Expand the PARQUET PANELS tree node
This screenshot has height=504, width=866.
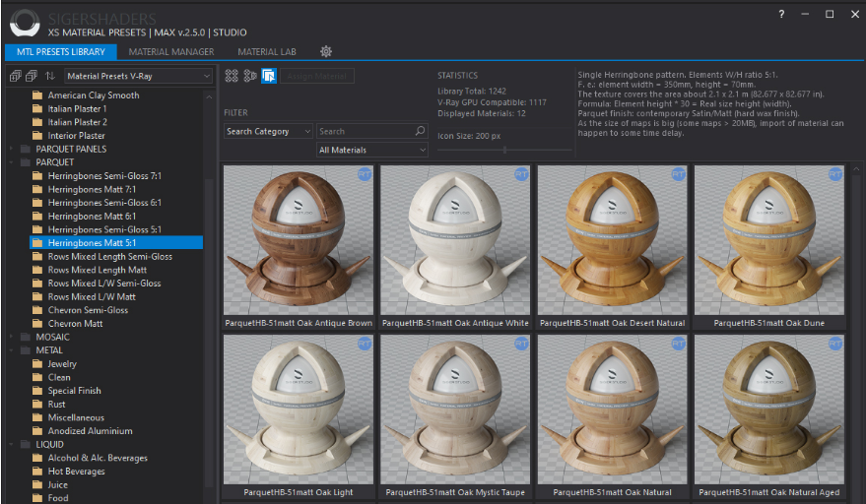pos(11,149)
